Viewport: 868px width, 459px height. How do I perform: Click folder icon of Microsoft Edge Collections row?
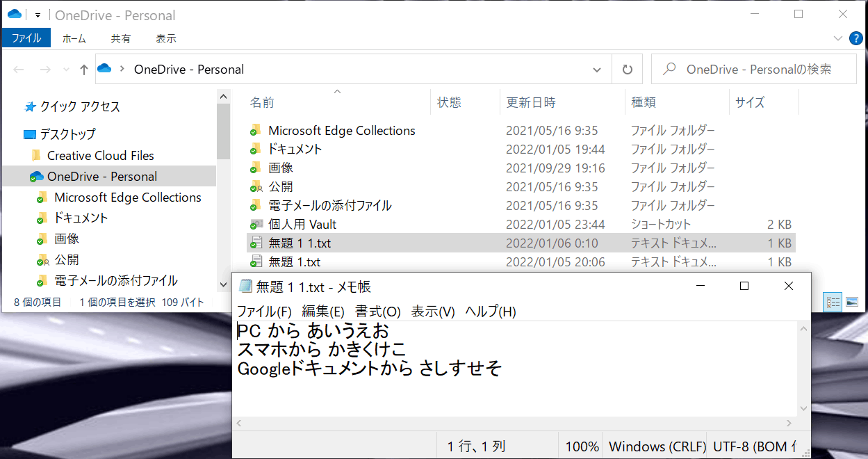point(256,130)
